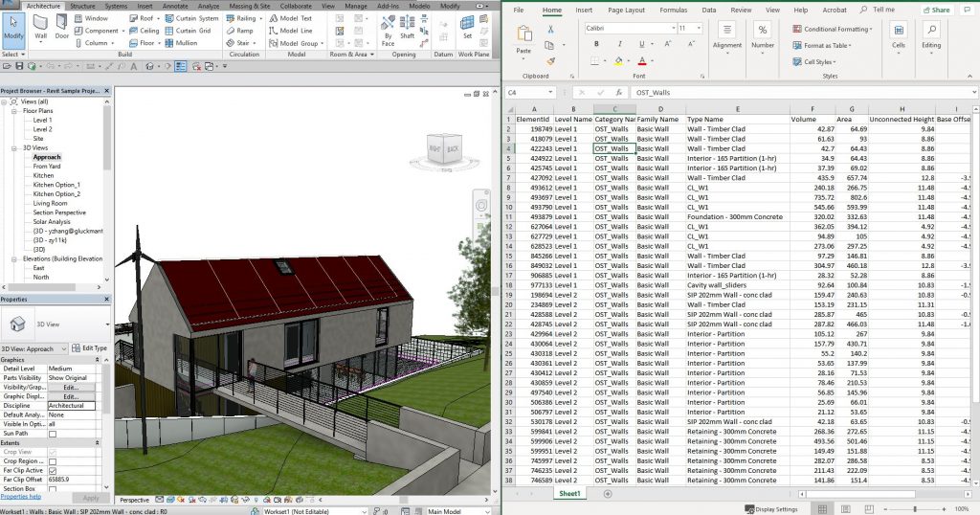This screenshot has width=980, height=515.
Task: Activate the Modify tool in Revit
Action: click(13, 28)
